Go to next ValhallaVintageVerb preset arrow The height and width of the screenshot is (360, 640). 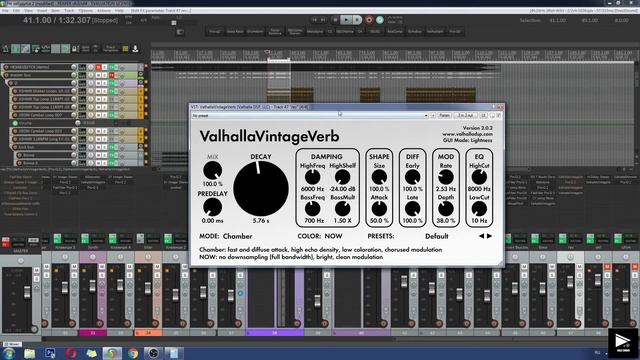pos(489,236)
